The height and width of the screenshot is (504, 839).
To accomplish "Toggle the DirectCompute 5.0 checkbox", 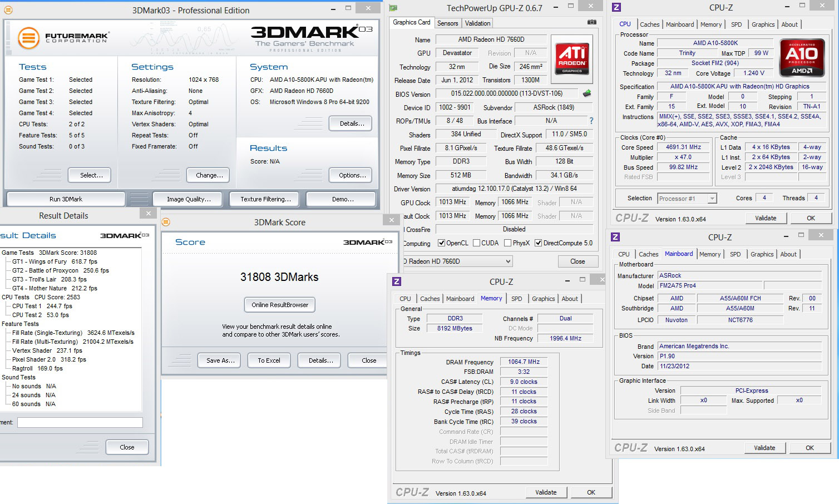I will [538, 243].
